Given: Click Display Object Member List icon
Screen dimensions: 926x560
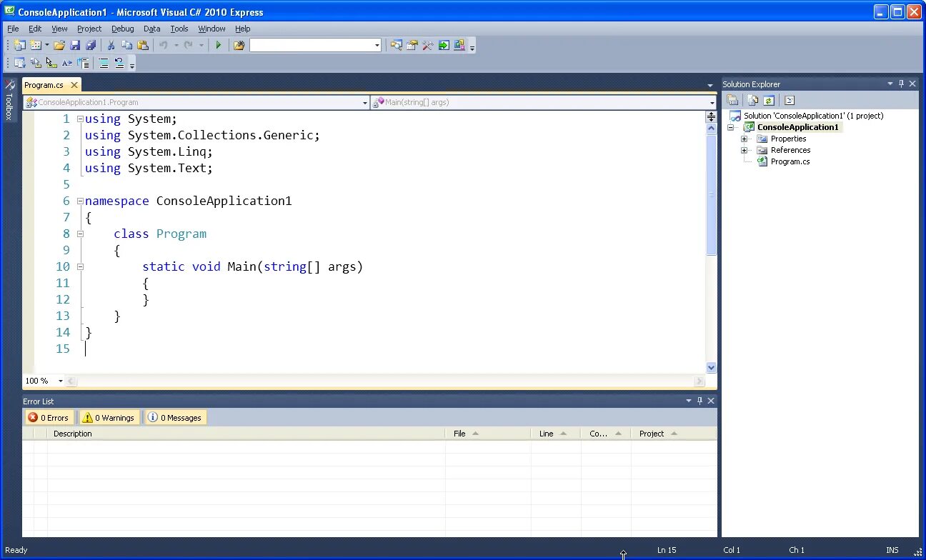Looking at the screenshot, I should 20,63.
